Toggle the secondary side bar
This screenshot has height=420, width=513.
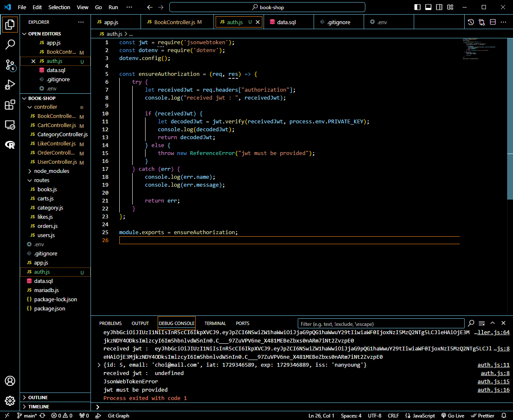[x=439, y=7]
